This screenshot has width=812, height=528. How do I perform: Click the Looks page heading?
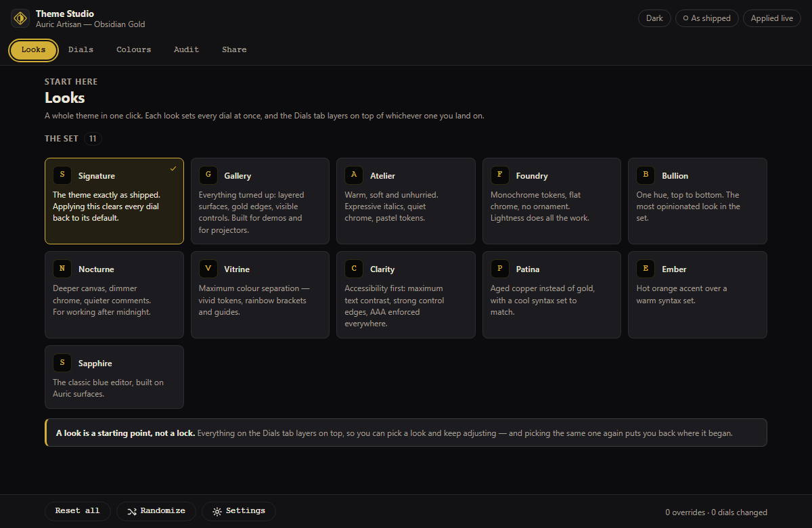pyautogui.click(x=65, y=98)
